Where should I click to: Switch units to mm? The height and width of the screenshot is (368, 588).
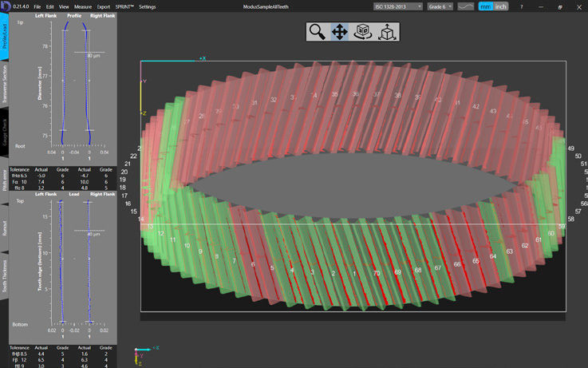(x=486, y=6)
